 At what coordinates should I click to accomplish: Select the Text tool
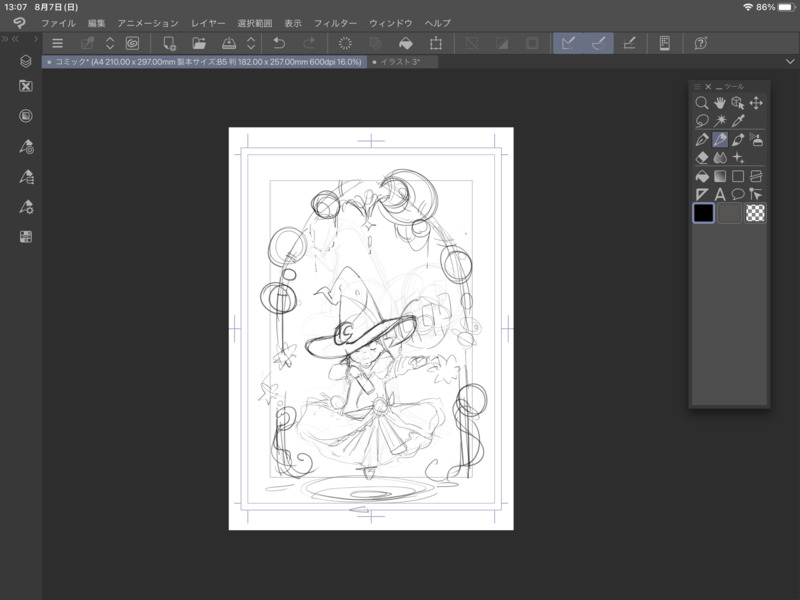720,194
